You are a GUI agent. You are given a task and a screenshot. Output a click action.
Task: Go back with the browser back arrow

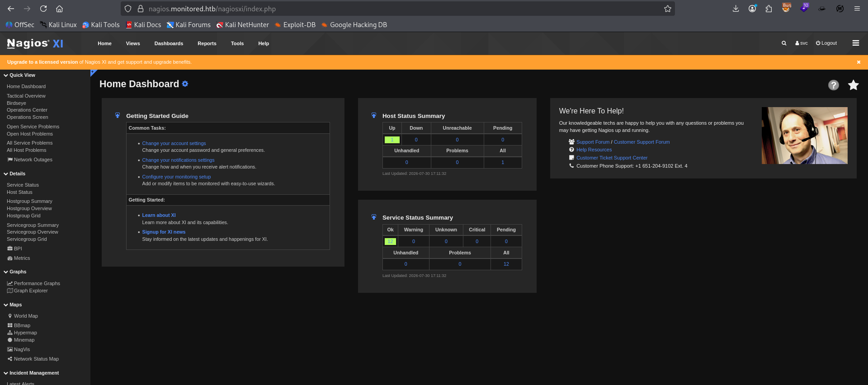[x=11, y=9]
